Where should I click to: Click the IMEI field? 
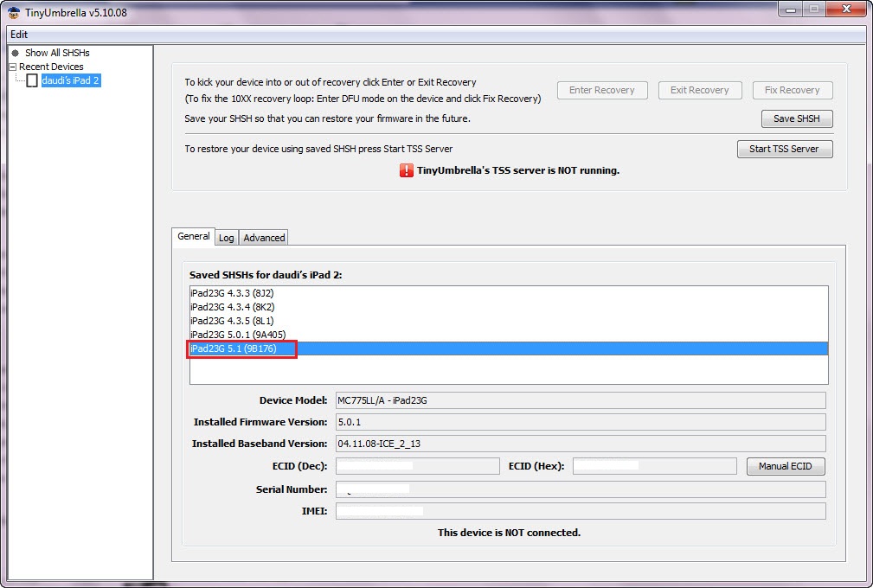[x=581, y=511]
